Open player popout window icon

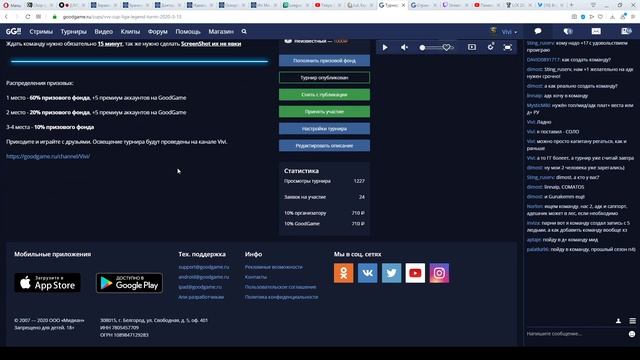click(472, 47)
